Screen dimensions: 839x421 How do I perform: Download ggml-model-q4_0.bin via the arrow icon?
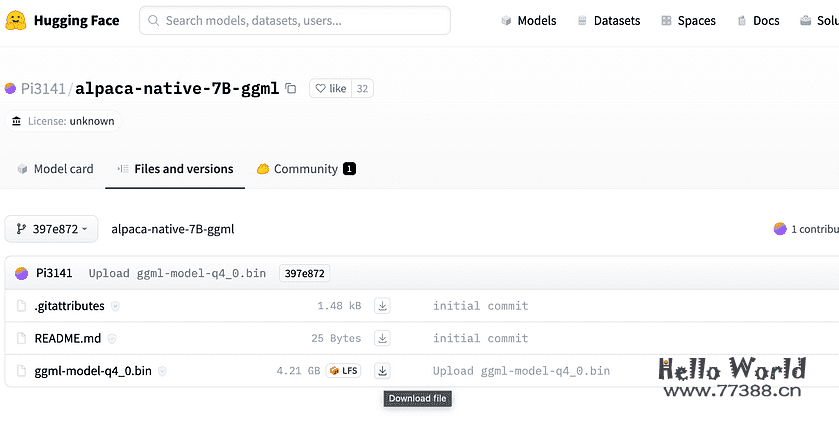[382, 371]
